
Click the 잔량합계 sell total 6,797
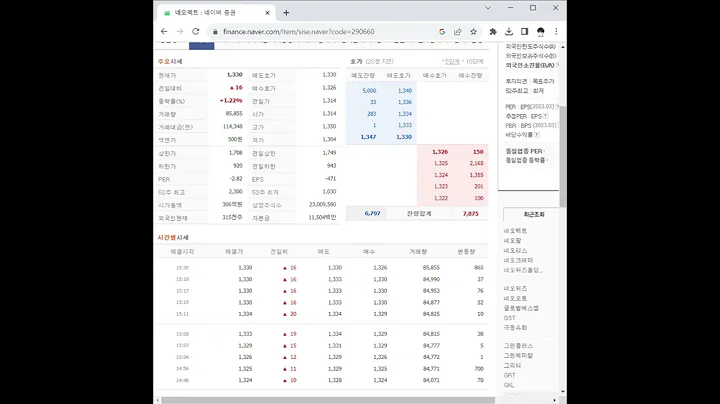click(x=372, y=213)
